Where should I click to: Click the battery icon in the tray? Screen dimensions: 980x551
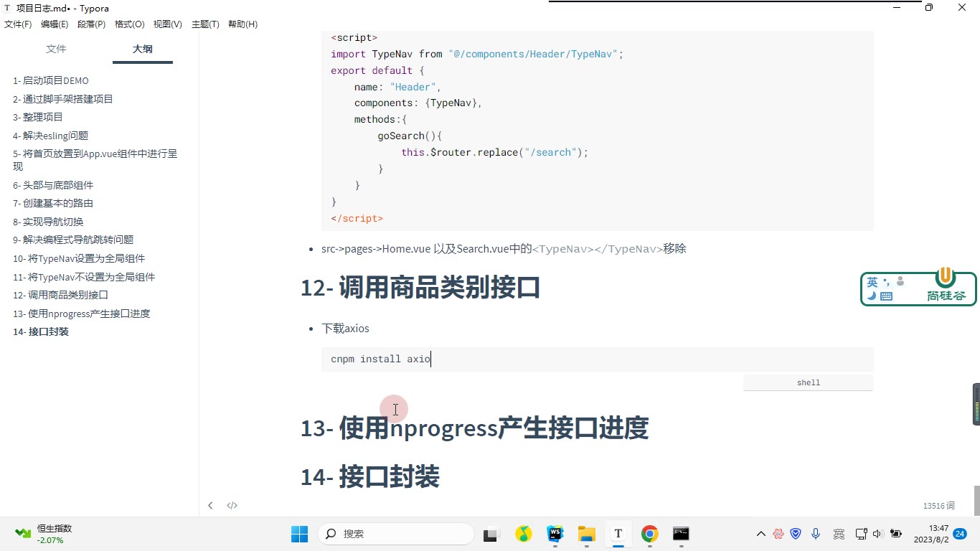[896, 534]
